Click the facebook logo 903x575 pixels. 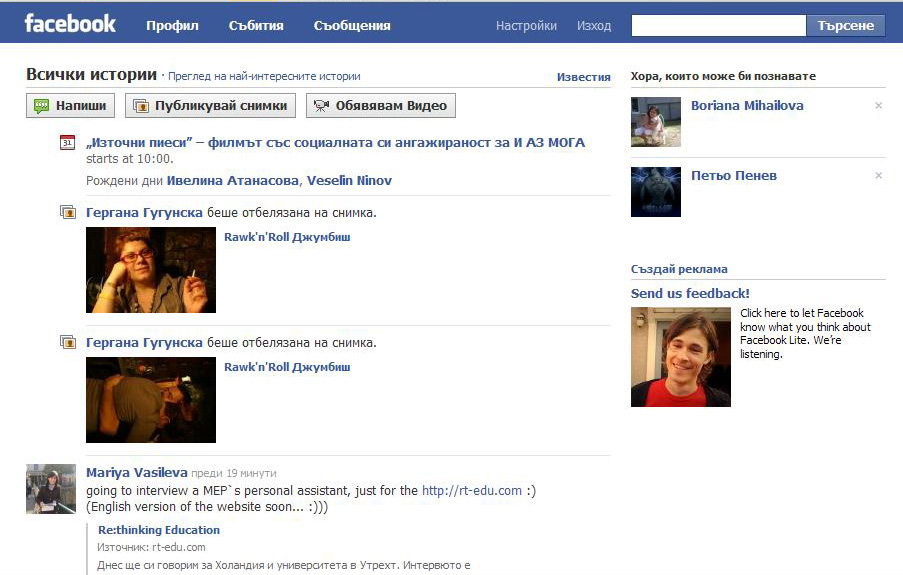[x=70, y=24]
